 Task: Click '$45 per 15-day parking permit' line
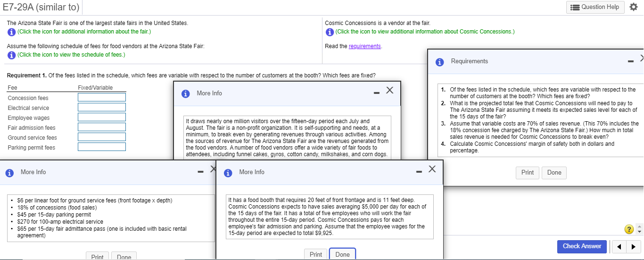(x=54, y=215)
